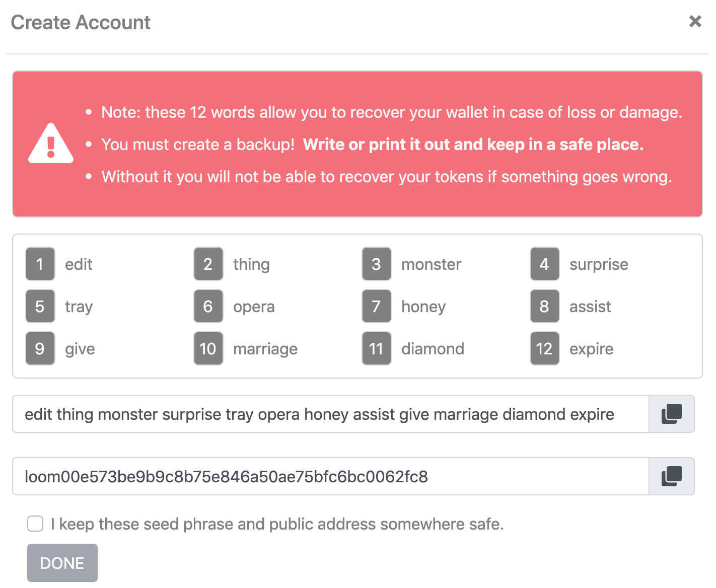Copy the public address using the copy icon

[x=671, y=476]
